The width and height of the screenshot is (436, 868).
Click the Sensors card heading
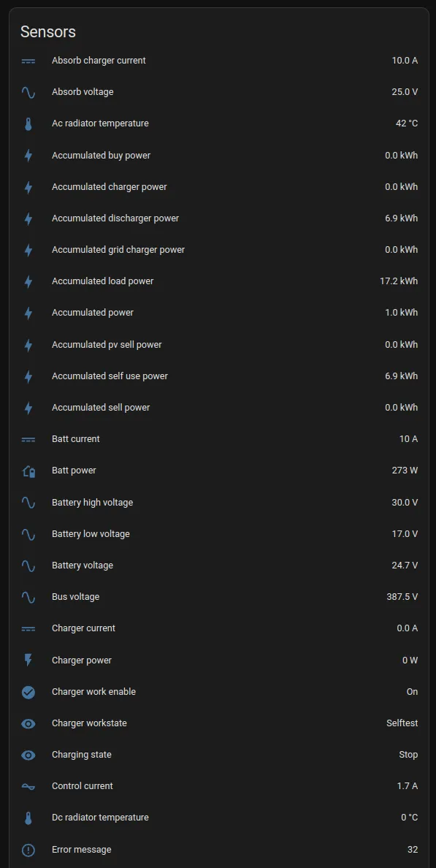click(48, 32)
